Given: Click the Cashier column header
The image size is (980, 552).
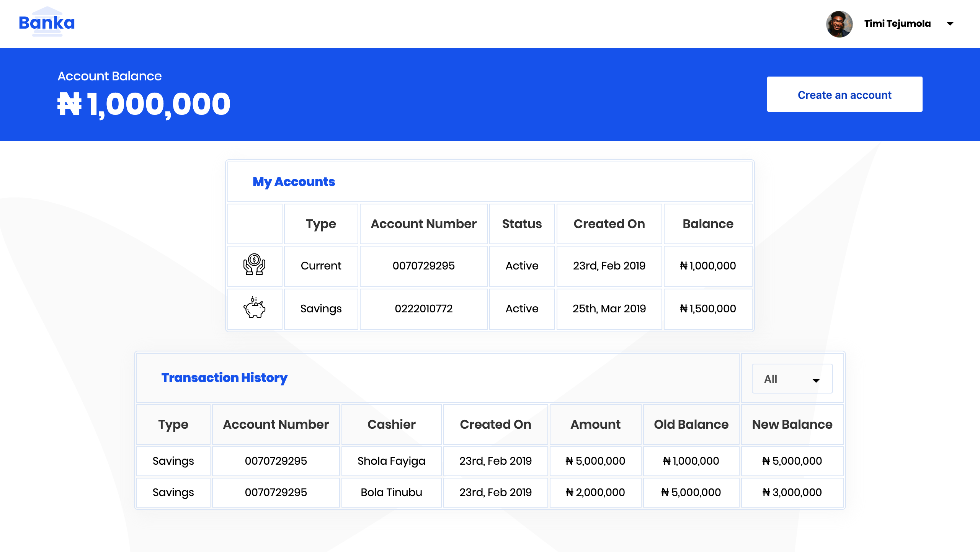Looking at the screenshot, I should click(x=391, y=425).
